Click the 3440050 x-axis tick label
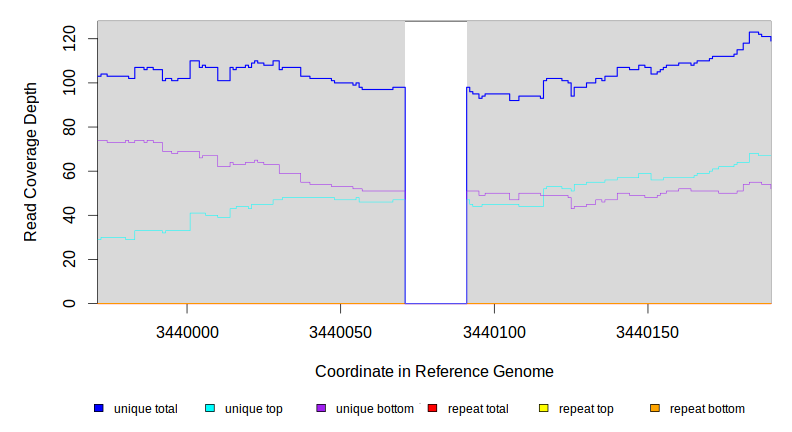 pos(341,331)
